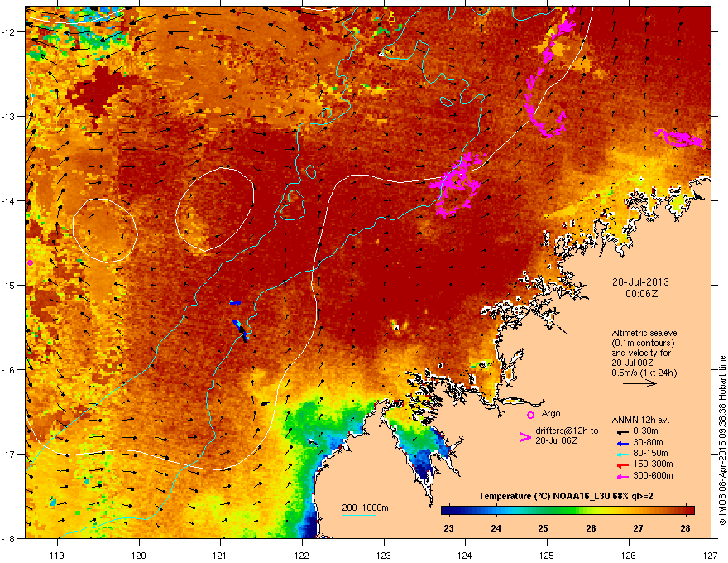Click the latitude axis label -18
The height and width of the screenshot is (563, 728).
(8, 538)
